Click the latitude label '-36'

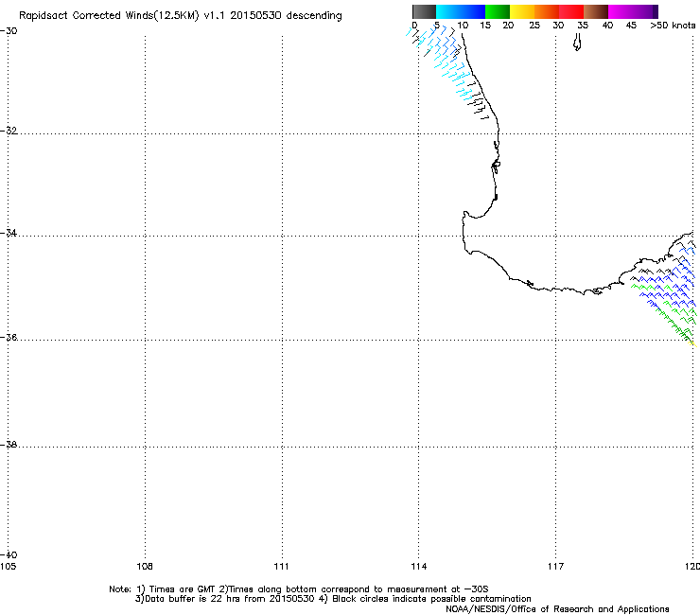click(x=9, y=337)
